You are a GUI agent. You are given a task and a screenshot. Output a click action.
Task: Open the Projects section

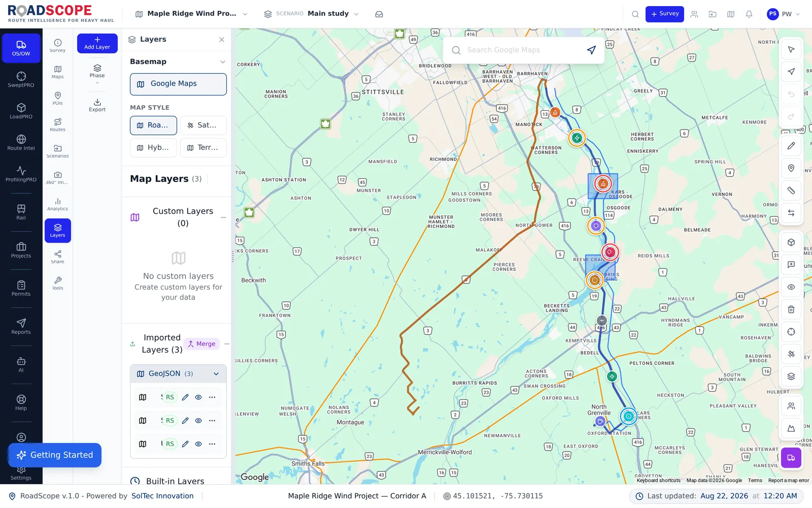pyautogui.click(x=21, y=250)
